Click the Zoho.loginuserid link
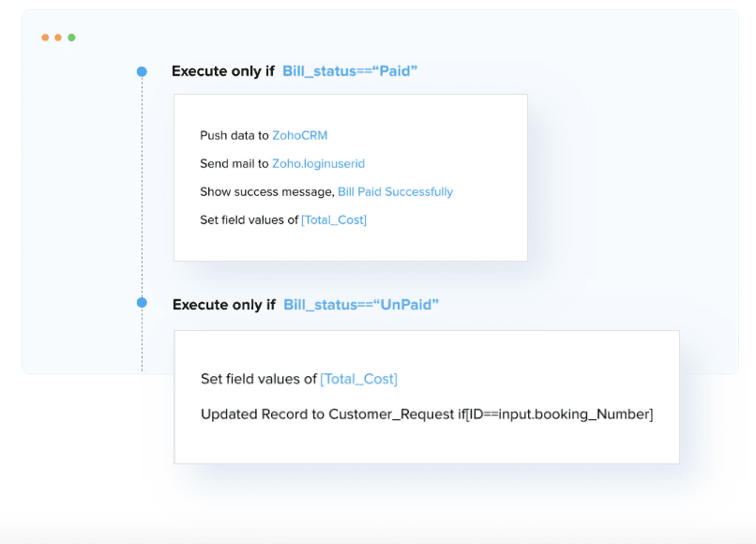The width and height of the screenshot is (756, 544). (x=318, y=163)
